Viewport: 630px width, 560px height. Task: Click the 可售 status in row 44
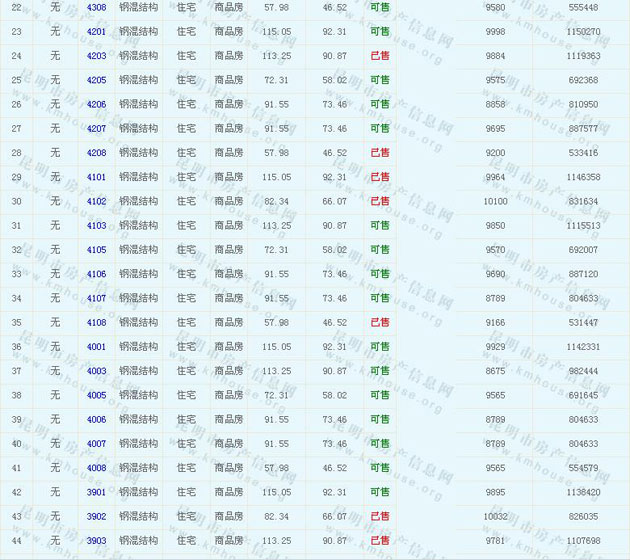pyautogui.click(x=380, y=541)
